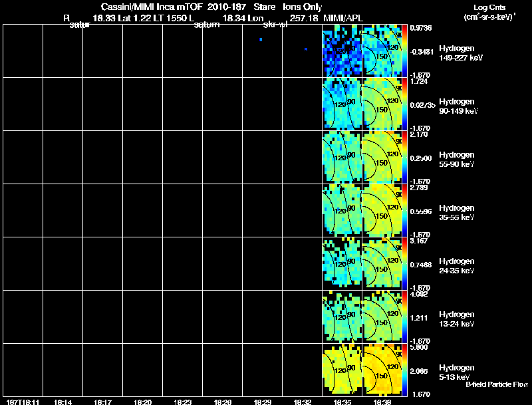Click the color bar for Hydrogen 5-13 keV
Screen dimensions: 532x405
pos(404,370)
